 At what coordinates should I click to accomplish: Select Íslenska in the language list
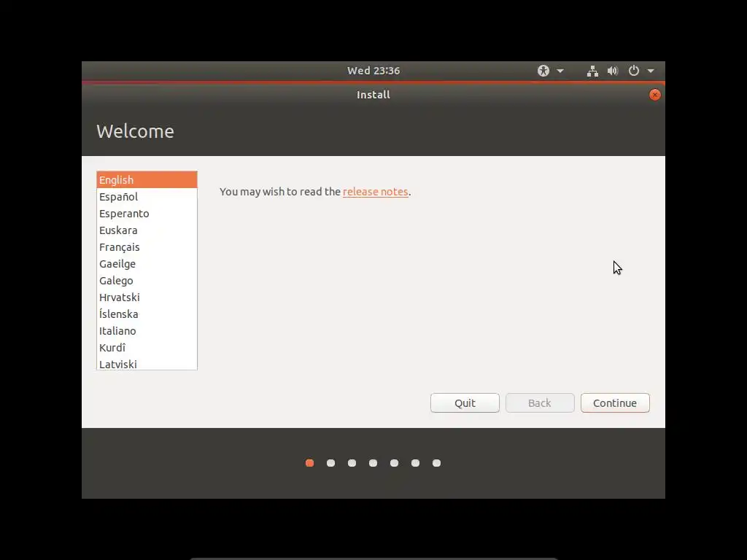(147, 314)
